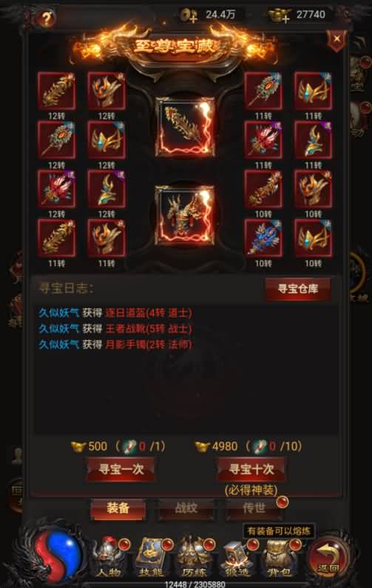This screenshot has width=372, height=588.
Task: Switch to the 传世 tab
Action: point(254,509)
